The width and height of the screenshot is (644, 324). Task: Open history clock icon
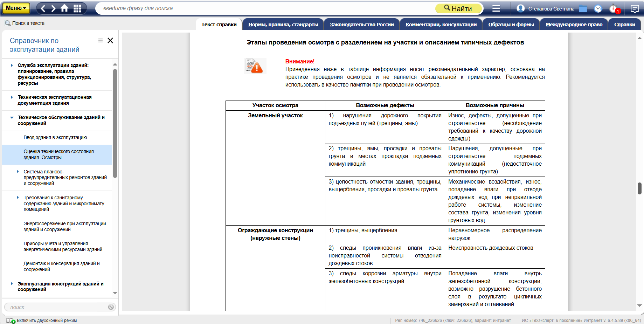pos(598,9)
